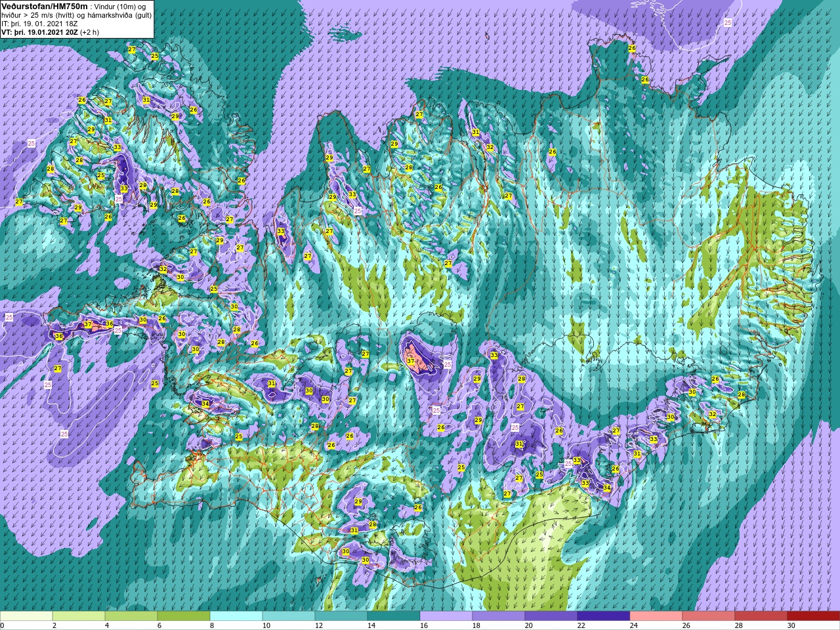The image size is (840, 630).
Task: Pick the dark teal 14–16 legend swatch
Action: [x=394, y=616]
